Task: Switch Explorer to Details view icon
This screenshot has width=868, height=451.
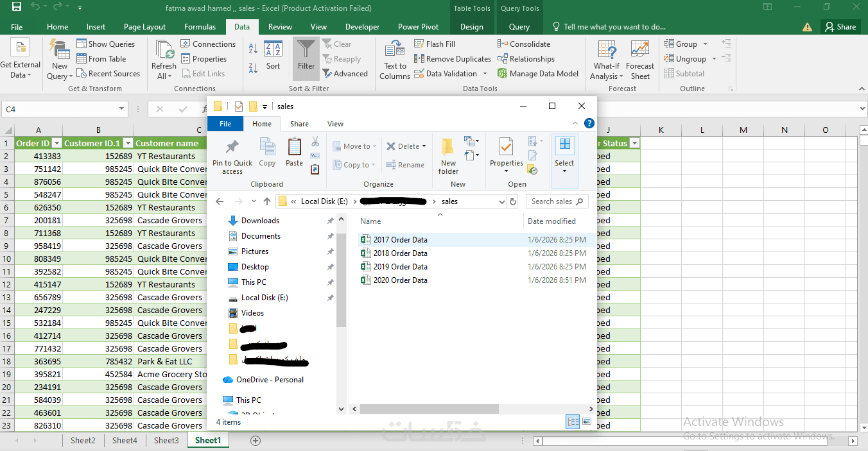Action: (x=572, y=421)
